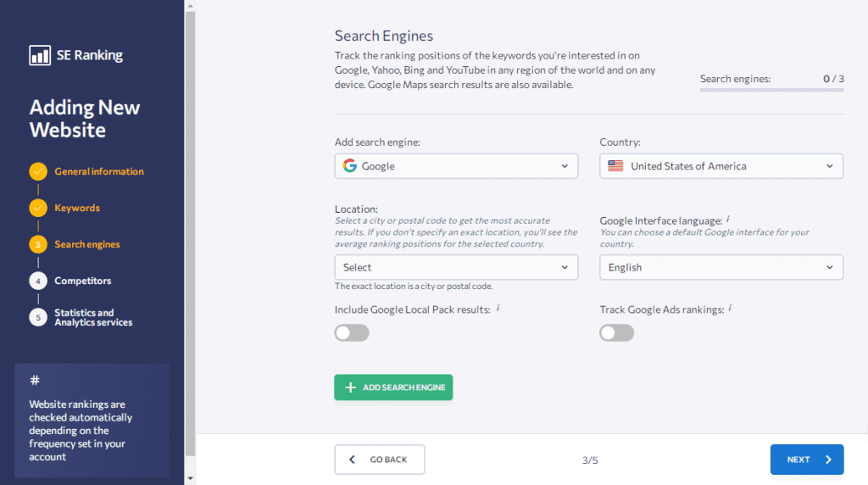Go to Competitors step
The width and height of the screenshot is (868, 485).
[x=82, y=282]
